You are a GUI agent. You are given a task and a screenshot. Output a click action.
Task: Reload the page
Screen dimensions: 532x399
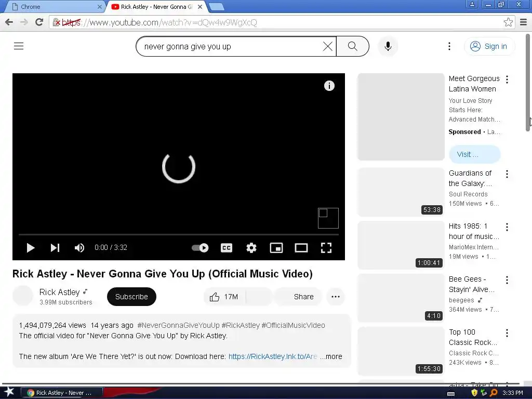tap(39, 22)
